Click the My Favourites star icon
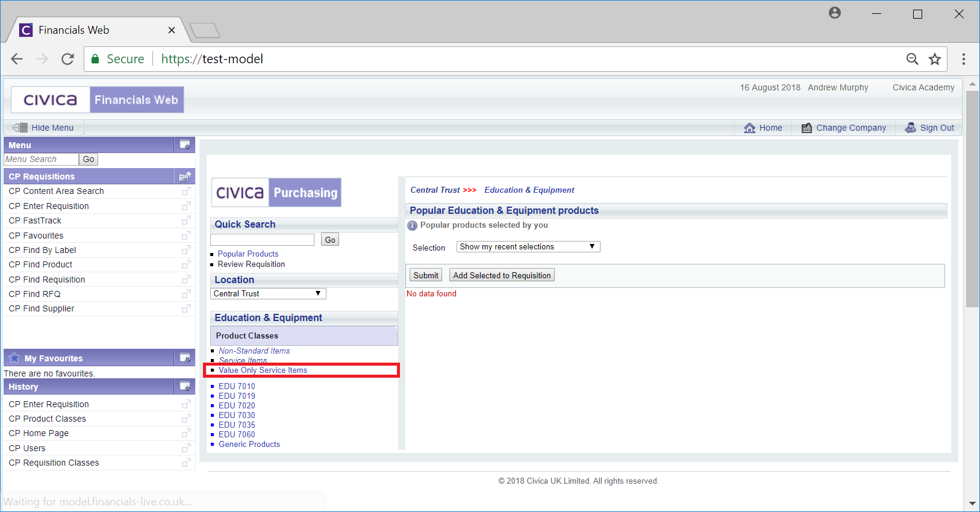Image resolution: width=980 pixels, height=512 pixels. click(x=14, y=358)
